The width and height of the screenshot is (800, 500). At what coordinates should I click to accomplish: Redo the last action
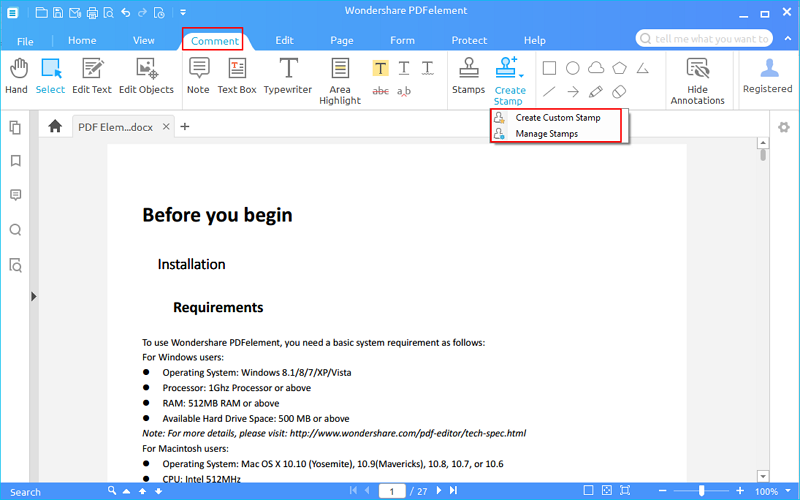(x=142, y=13)
